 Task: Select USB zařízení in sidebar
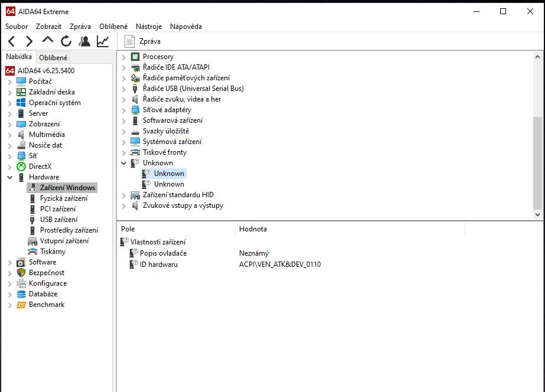coord(58,220)
